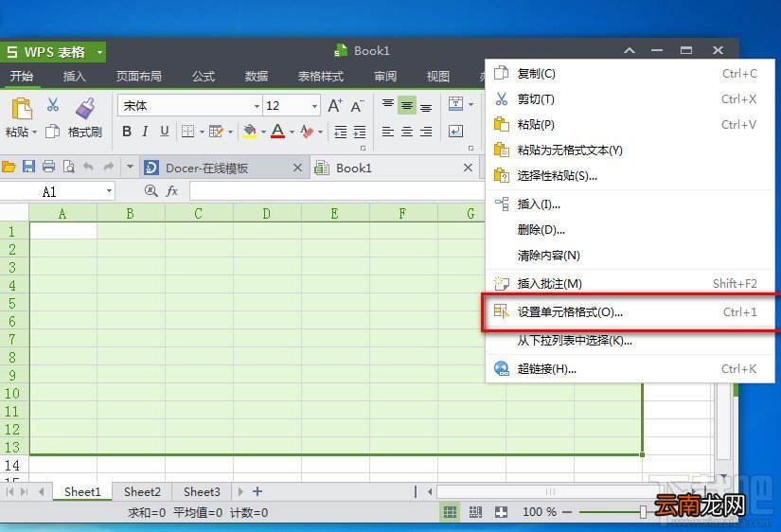The width and height of the screenshot is (781, 532).
Task: Open the WPS 表格 application menu arrow
Action: point(99,52)
